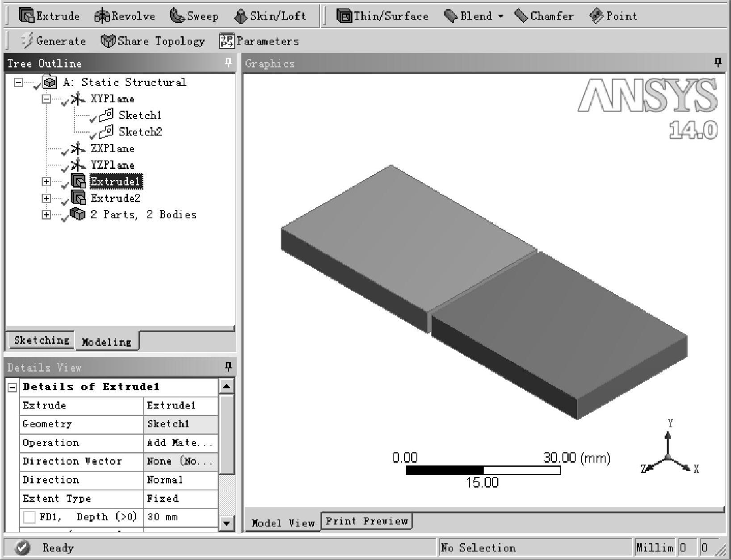Open the Blend dropdown arrow
The image size is (731, 560).
[500, 16]
